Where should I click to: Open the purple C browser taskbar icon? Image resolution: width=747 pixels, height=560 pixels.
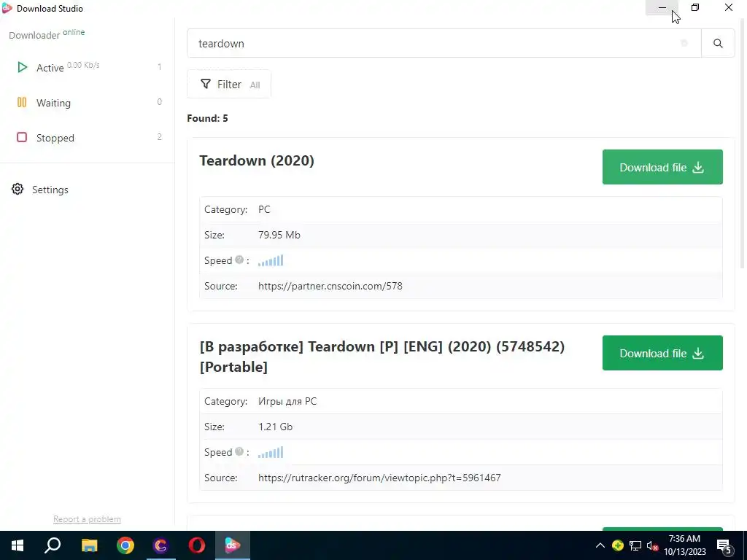click(x=161, y=545)
